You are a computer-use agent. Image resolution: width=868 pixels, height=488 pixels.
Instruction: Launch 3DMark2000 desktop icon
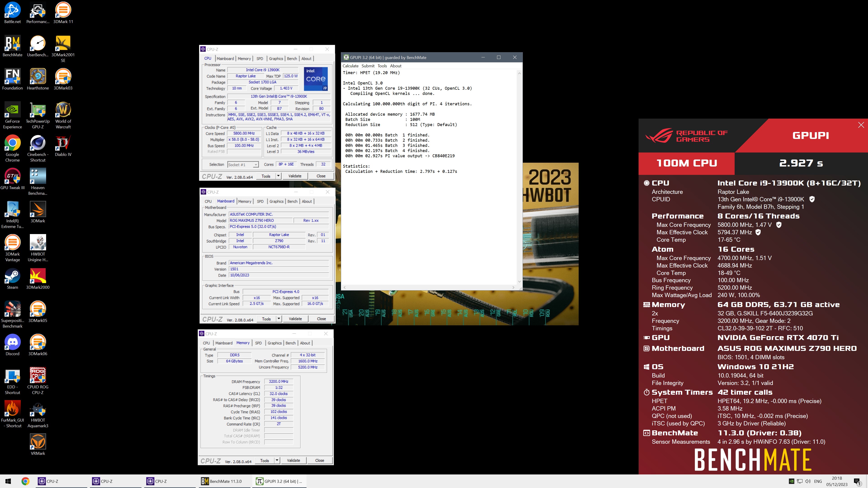[38, 279]
